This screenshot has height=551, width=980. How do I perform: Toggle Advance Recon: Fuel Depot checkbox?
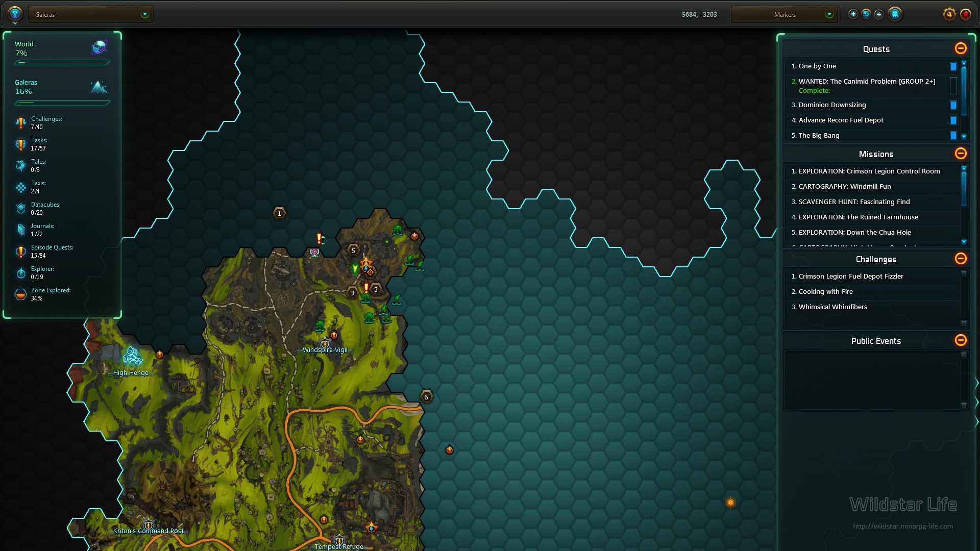pyautogui.click(x=953, y=120)
